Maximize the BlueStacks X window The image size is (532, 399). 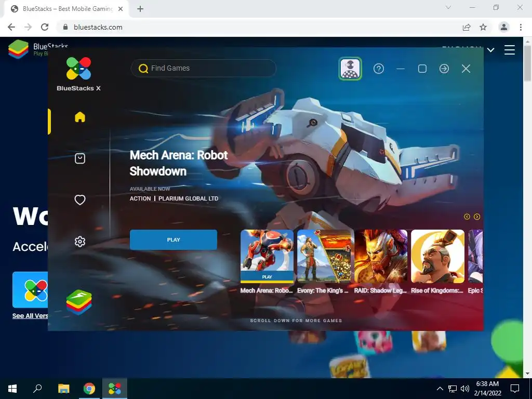tap(422, 69)
